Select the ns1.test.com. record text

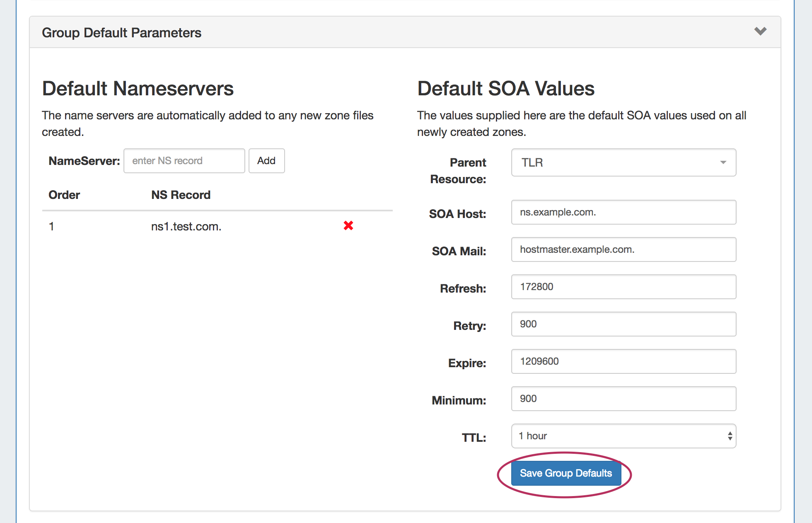(x=186, y=227)
